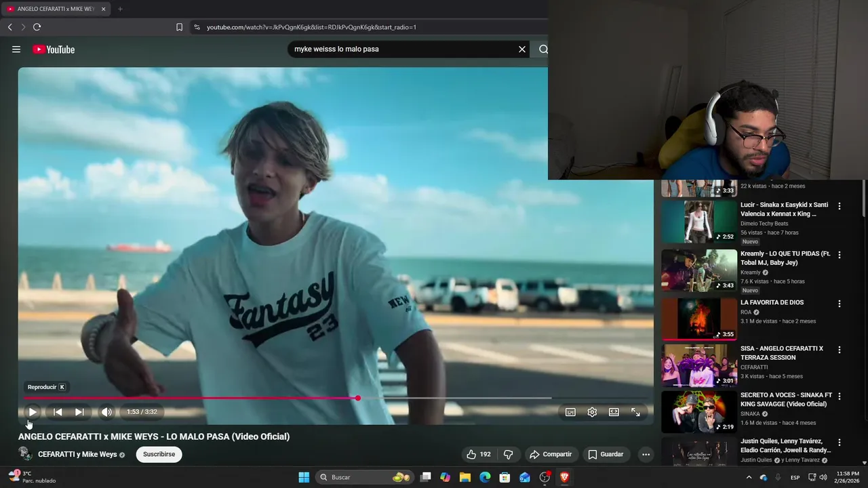This screenshot has width=868, height=488.
Task: Click 'Dimelo Techy Beats' channel name
Action: tap(764, 224)
